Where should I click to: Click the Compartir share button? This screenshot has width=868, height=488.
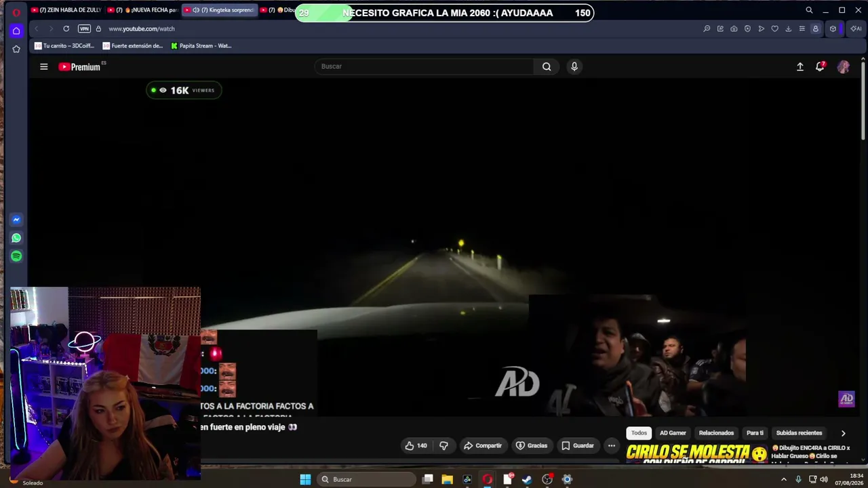click(483, 445)
